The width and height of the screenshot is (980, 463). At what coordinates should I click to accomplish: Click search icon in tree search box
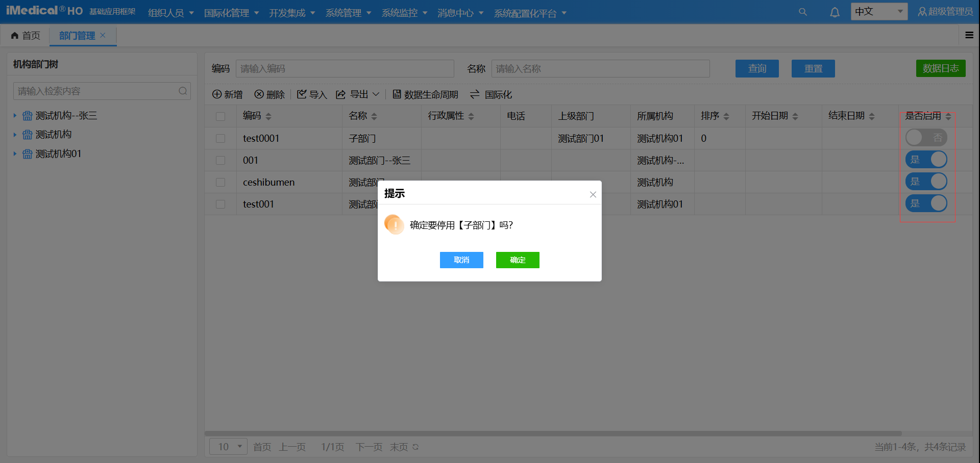click(x=183, y=91)
